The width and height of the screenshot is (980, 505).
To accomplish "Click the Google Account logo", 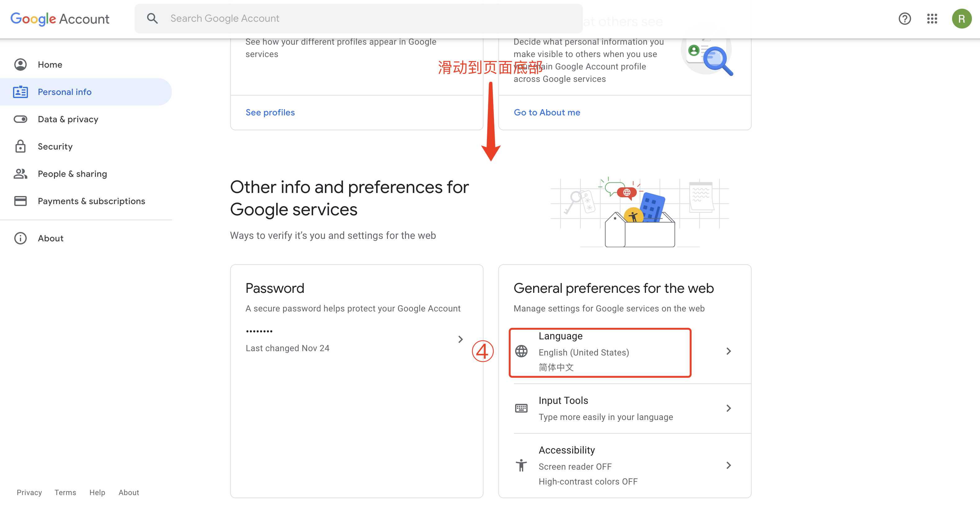I will coord(60,19).
